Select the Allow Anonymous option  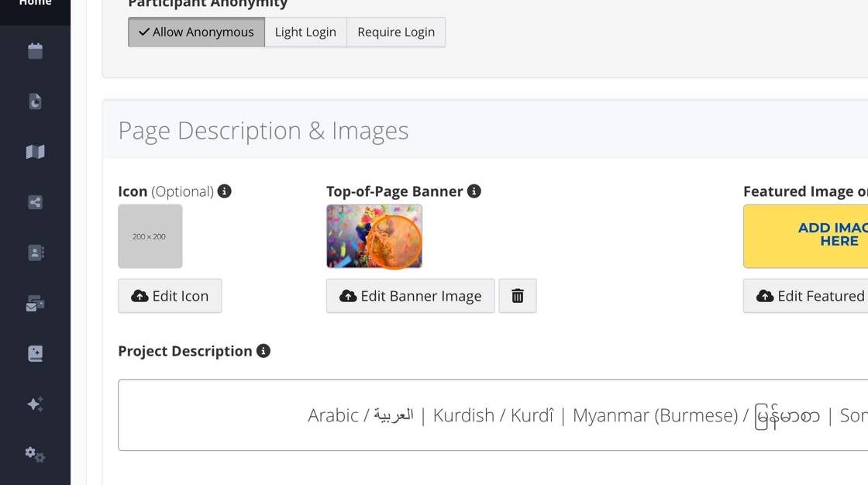[x=196, y=33]
